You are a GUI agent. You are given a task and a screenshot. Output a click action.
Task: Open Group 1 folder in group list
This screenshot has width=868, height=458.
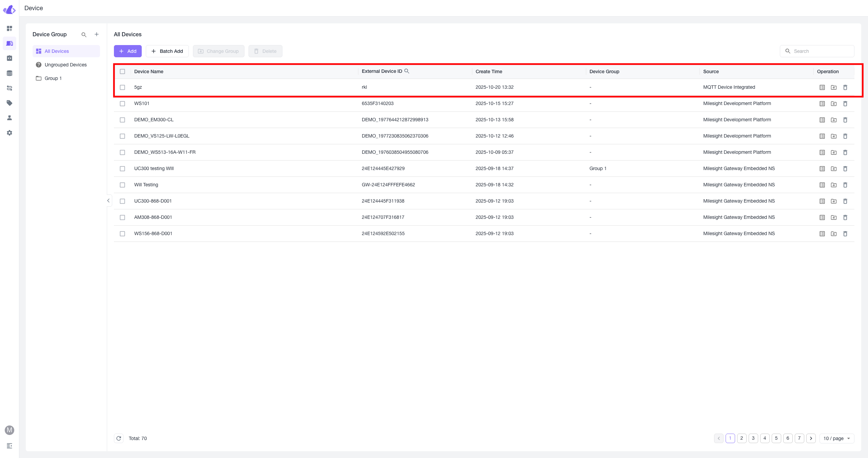(53, 78)
